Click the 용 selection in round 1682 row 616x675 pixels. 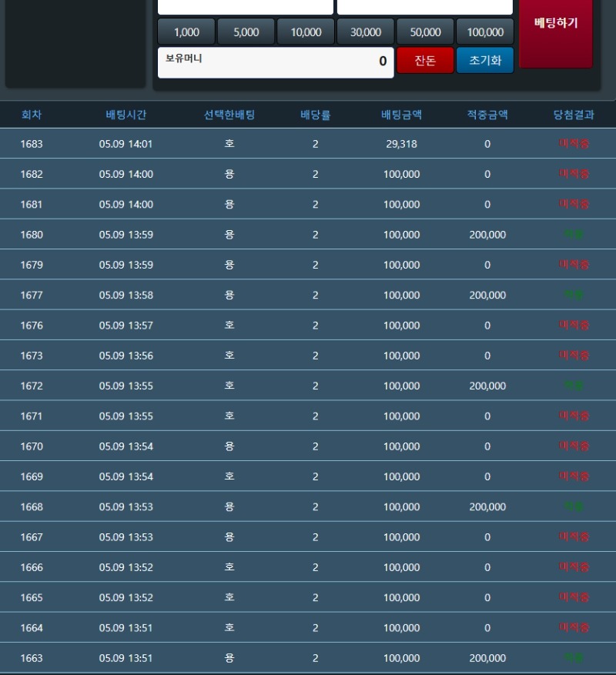(x=229, y=174)
